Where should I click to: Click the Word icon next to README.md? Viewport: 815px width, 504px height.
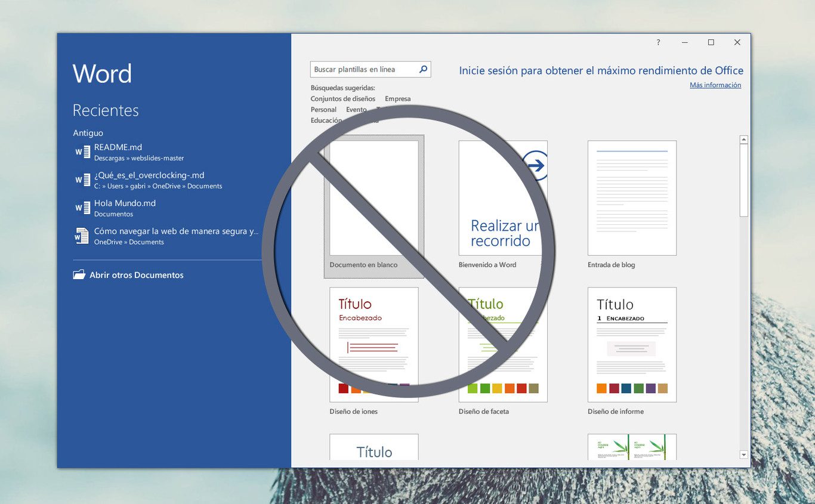tap(82, 152)
